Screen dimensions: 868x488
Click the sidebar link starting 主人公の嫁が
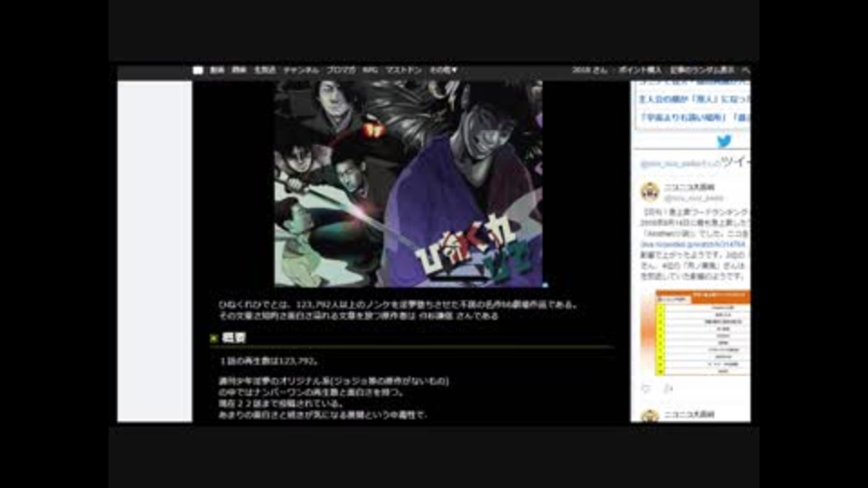(x=694, y=99)
